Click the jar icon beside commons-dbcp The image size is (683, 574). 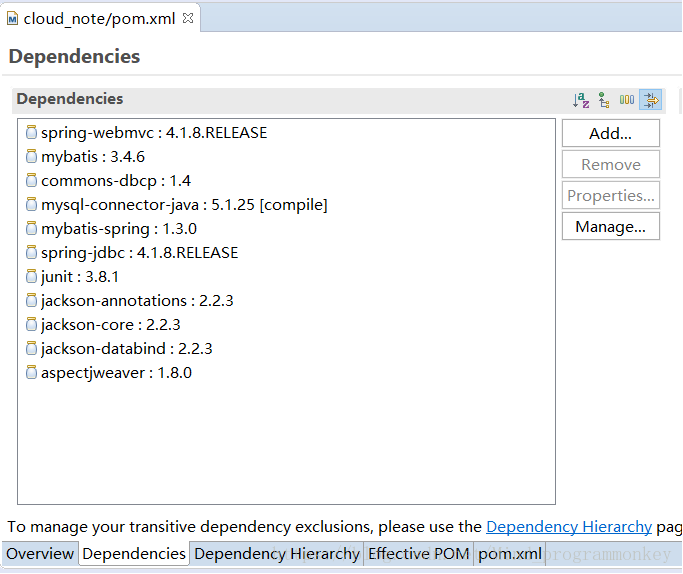[31, 180]
